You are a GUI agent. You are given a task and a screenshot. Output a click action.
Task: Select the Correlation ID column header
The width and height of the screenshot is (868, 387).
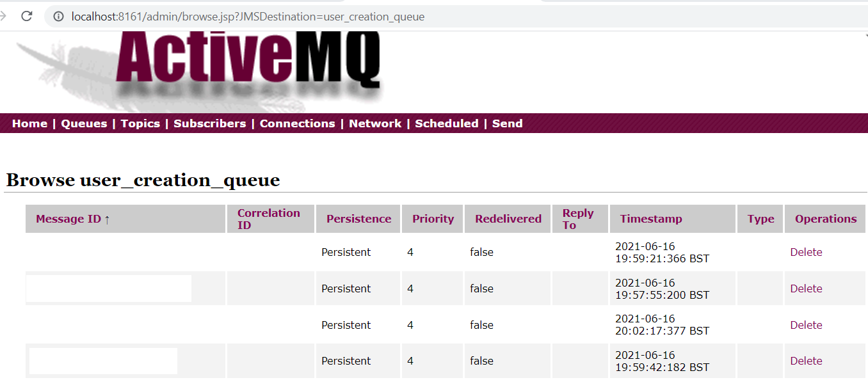(268, 219)
